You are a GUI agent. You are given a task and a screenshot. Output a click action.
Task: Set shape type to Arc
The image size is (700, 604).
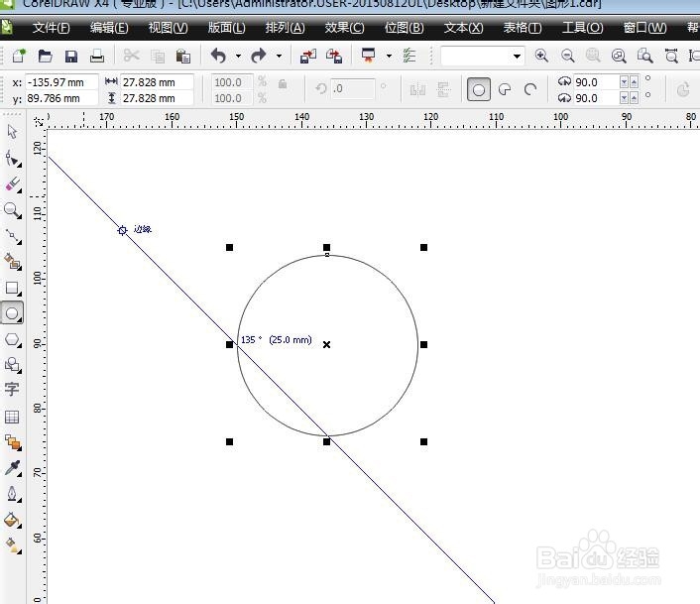(530, 89)
